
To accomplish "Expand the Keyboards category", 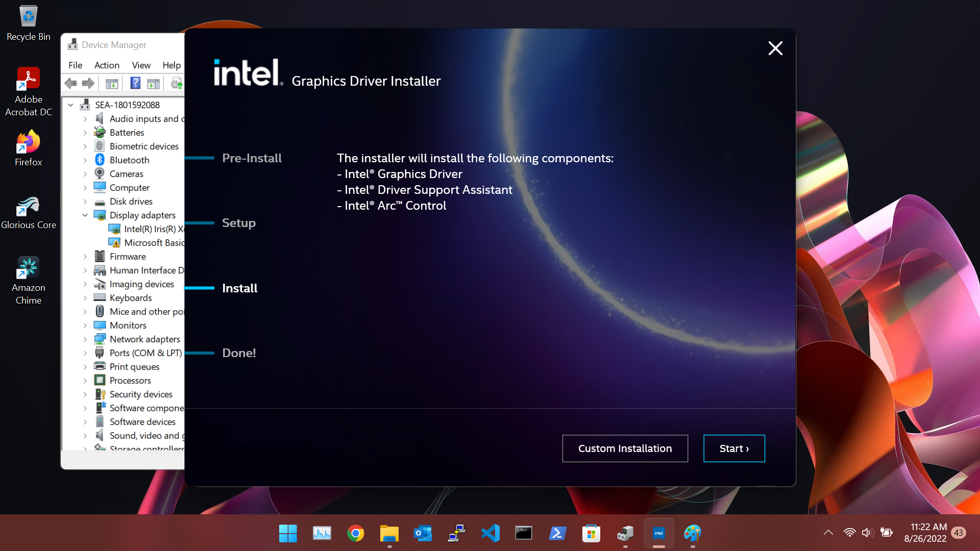I will pyautogui.click(x=85, y=297).
